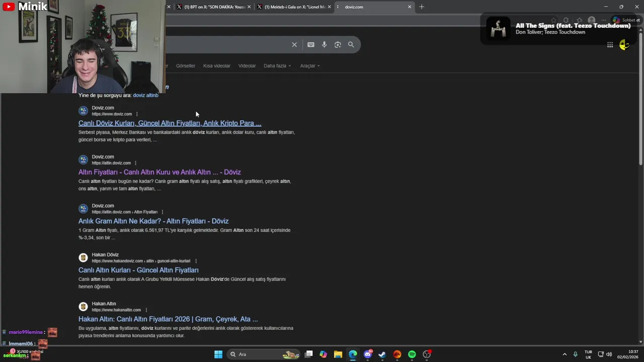Open the volume control in system tray

(609, 354)
